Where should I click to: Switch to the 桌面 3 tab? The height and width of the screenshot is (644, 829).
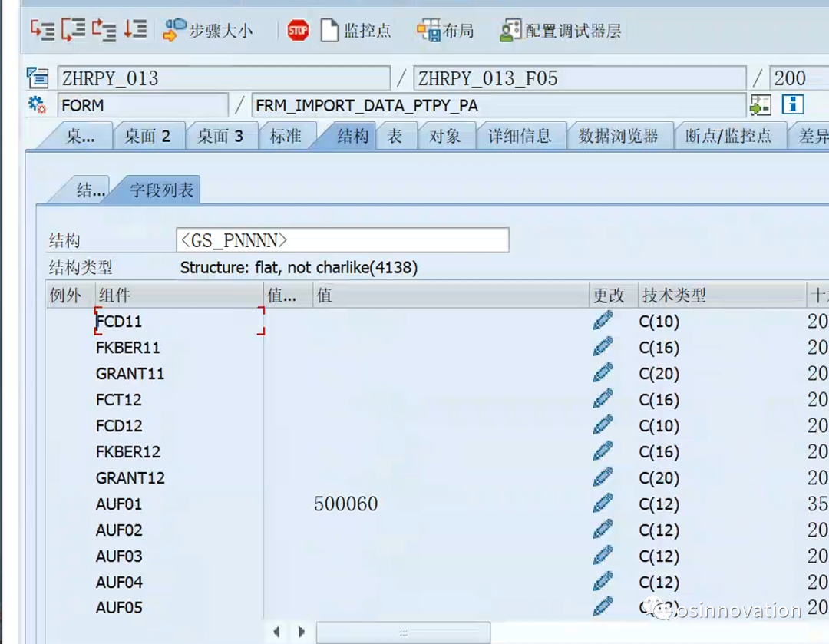tap(220, 137)
